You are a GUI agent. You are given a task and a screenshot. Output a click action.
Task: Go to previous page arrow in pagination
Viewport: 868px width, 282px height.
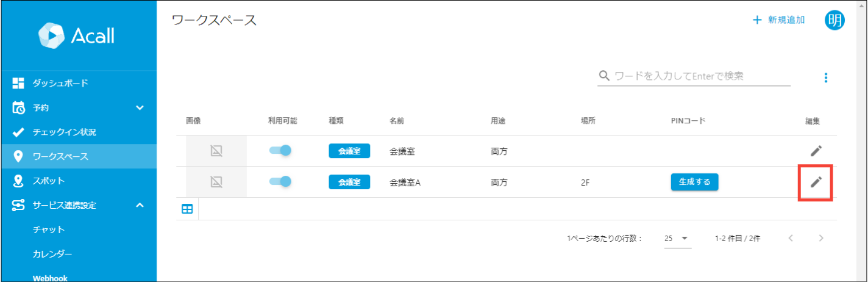click(x=791, y=238)
